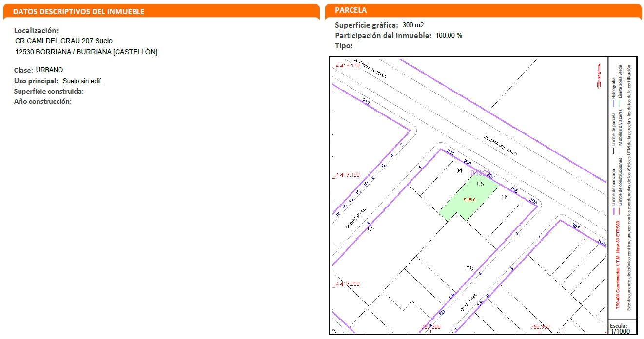Click parcel number 02 on the map
Image resolution: width=644 pixels, height=339 pixels.
pos(371,229)
